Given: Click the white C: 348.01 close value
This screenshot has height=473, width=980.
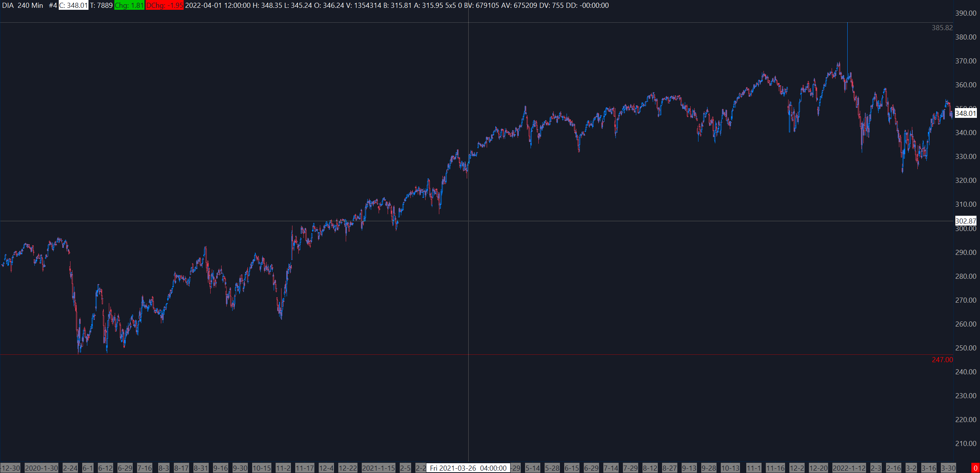Looking at the screenshot, I should (74, 5).
